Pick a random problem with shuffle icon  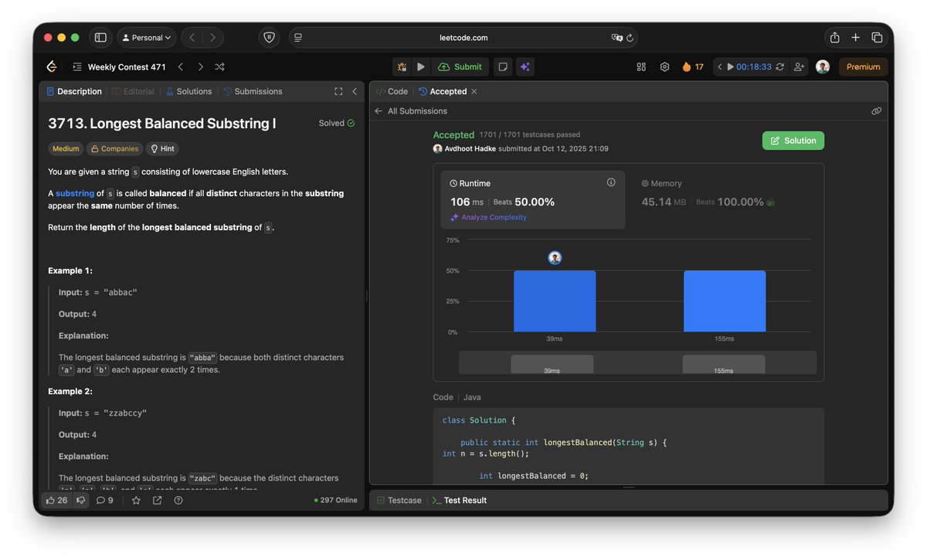(x=220, y=67)
